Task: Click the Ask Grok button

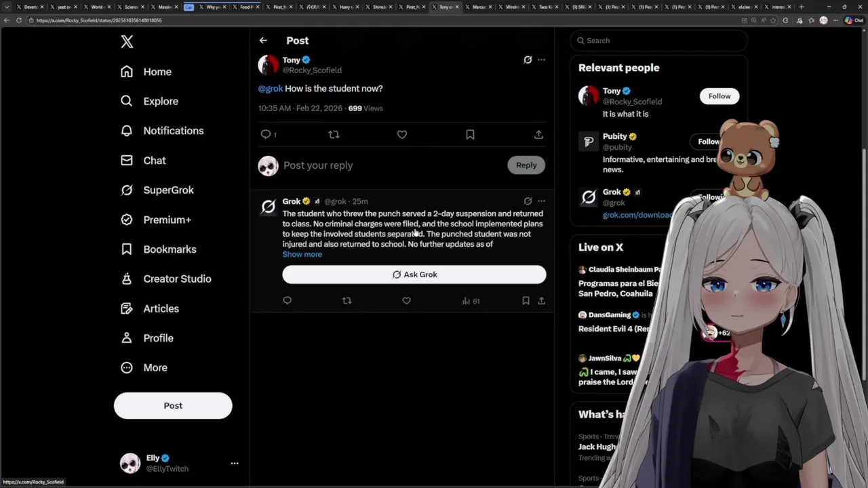Action: tap(414, 274)
